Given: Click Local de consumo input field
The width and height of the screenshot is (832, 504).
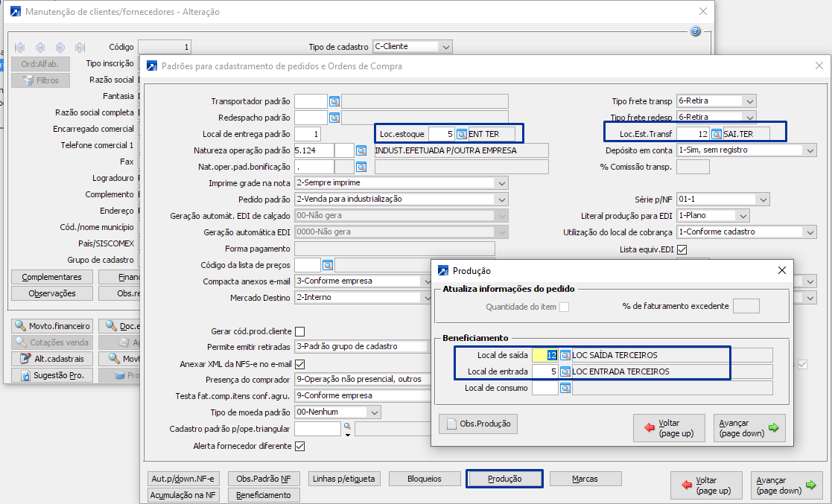Looking at the screenshot, I should [x=545, y=389].
